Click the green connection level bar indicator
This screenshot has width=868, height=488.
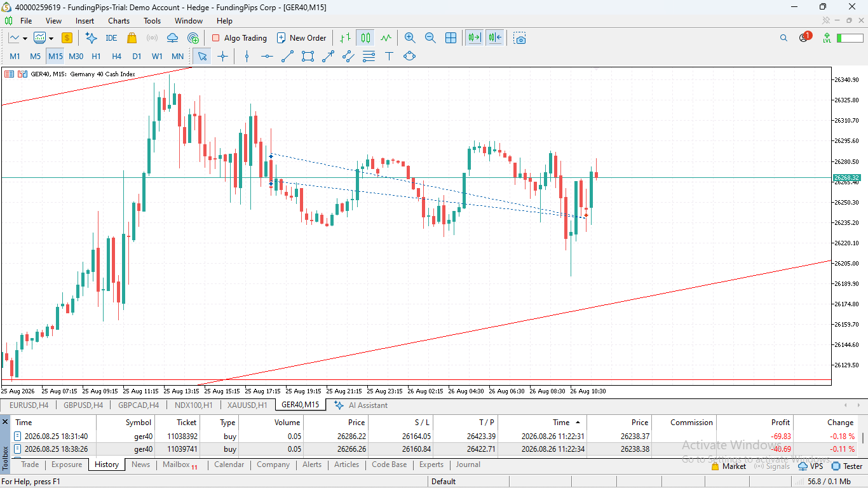coord(850,38)
